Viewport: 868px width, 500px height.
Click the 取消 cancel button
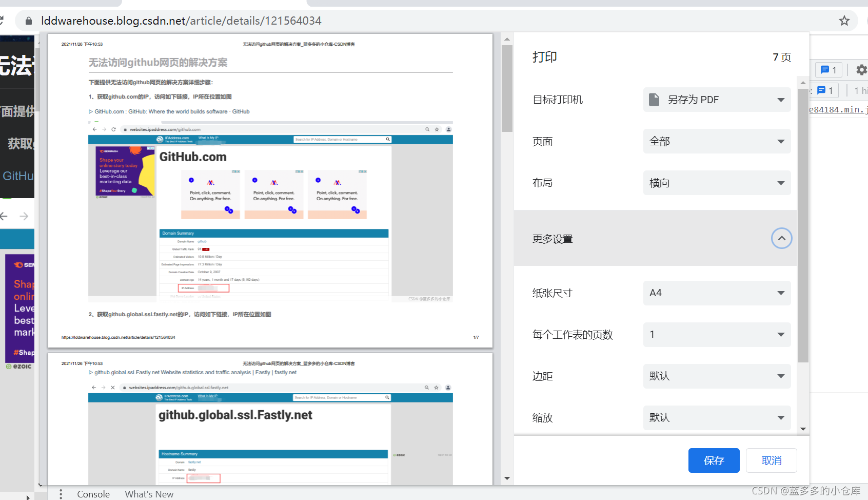pos(772,460)
